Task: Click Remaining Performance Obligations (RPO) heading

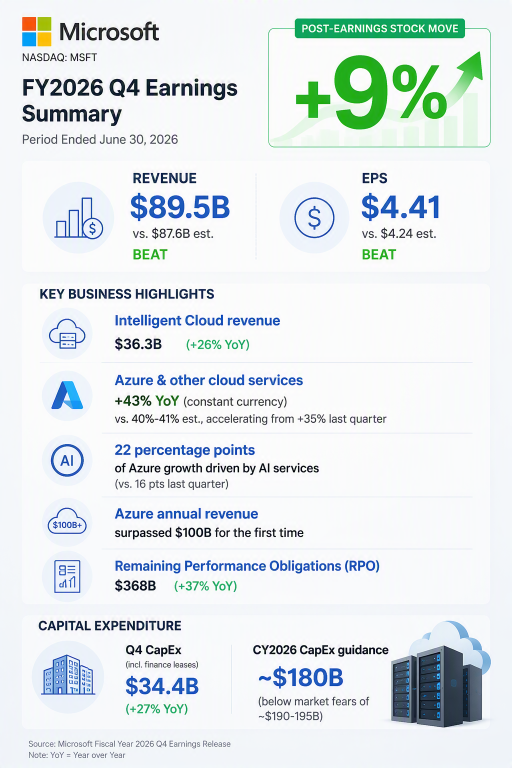Action: point(247,566)
